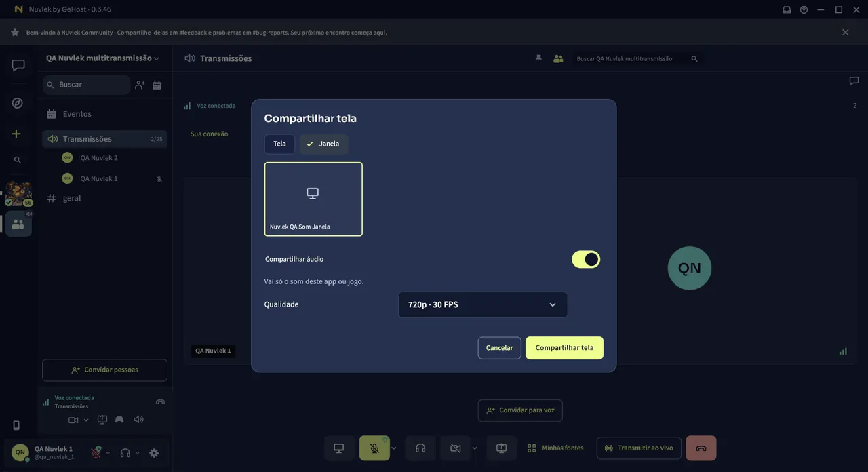Open the Eventos item in the sidebar
Image resolution: width=868 pixels, height=472 pixels.
coord(104,114)
